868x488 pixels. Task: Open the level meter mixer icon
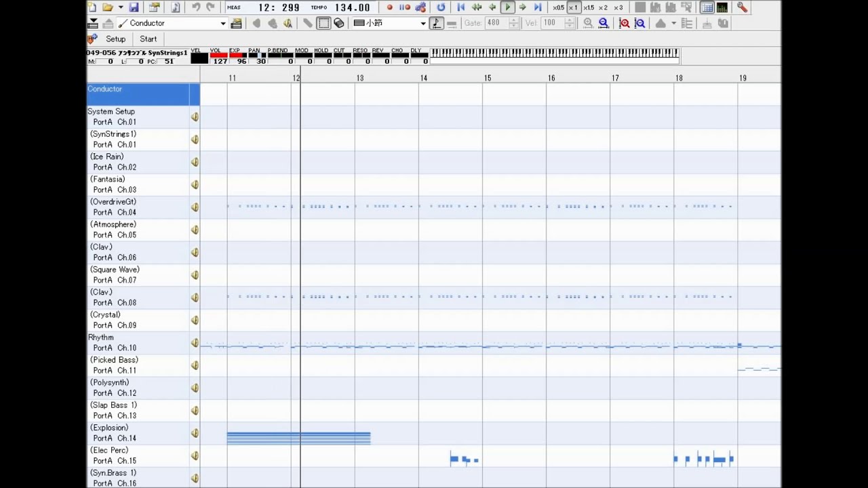722,7
